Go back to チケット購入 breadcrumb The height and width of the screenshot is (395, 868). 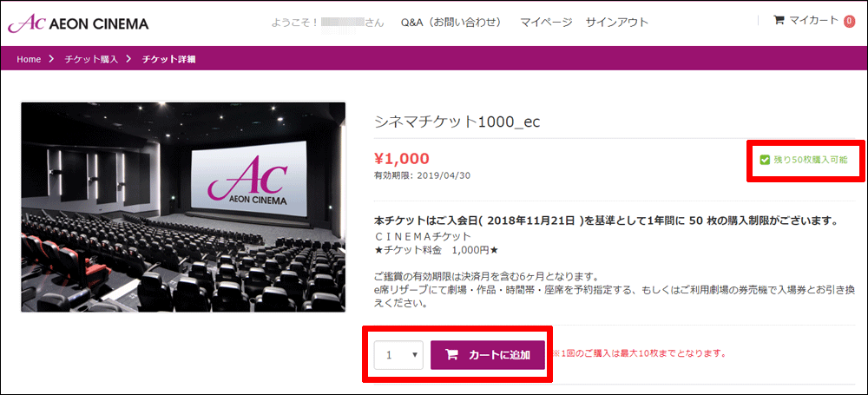[x=91, y=59]
